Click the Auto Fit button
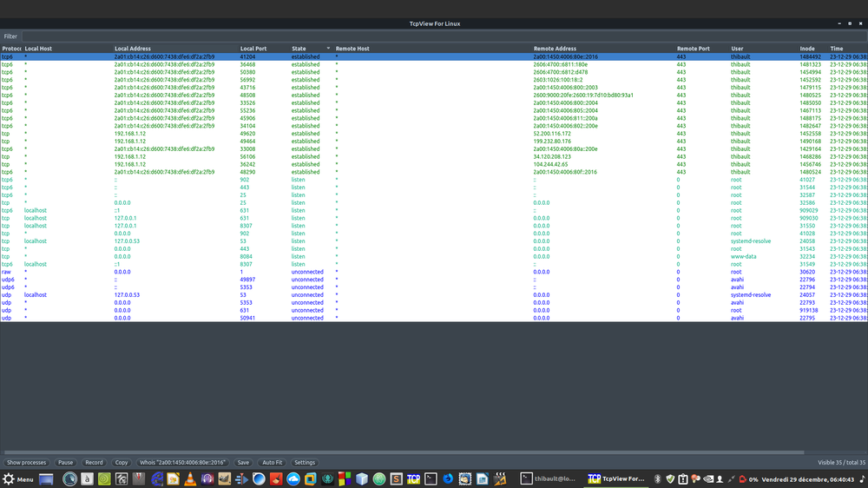This screenshot has height=488, width=868. tap(272, 463)
